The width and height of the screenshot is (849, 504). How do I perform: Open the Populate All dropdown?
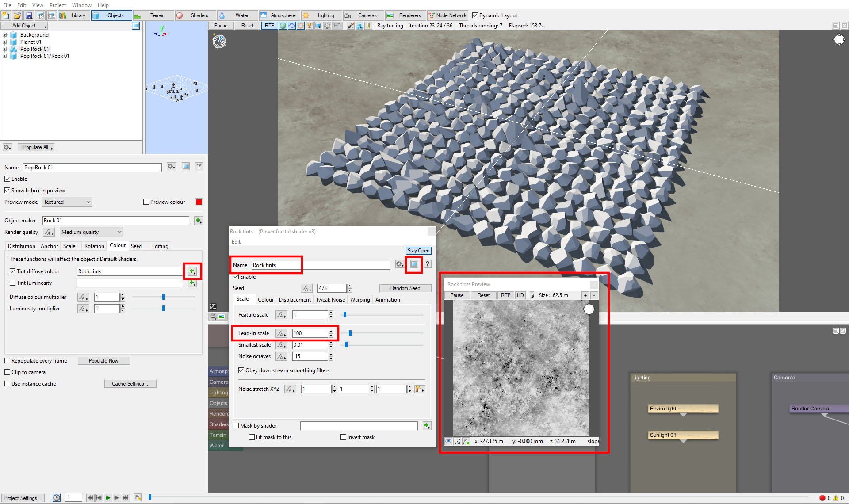[x=36, y=147]
